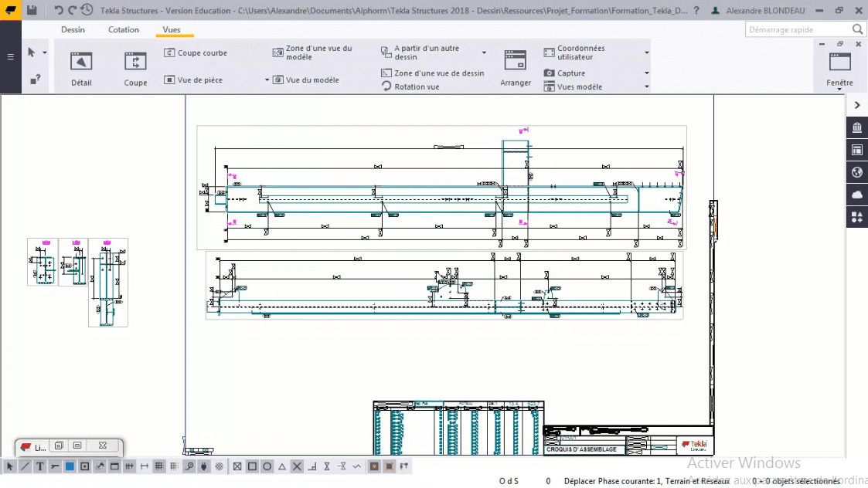The height and width of the screenshot is (488, 868).
Task: Toggle the grid display icon in bottom toolbar
Action: (157, 466)
